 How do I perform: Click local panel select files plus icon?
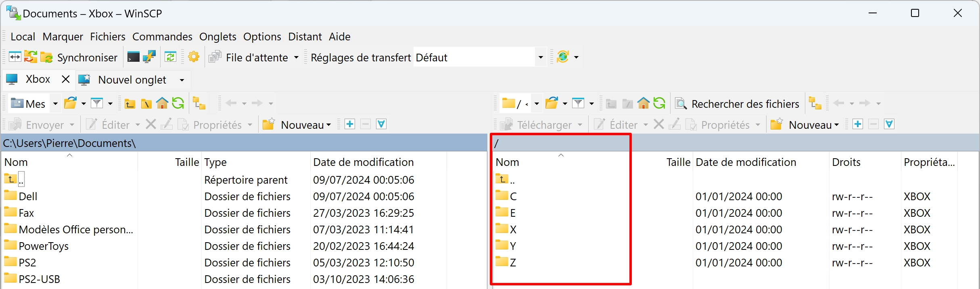pyautogui.click(x=350, y=124)
